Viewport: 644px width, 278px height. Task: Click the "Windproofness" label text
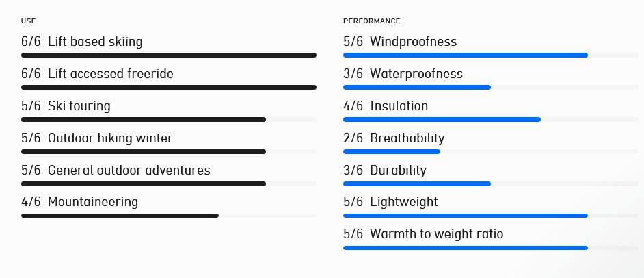(413, 42)
